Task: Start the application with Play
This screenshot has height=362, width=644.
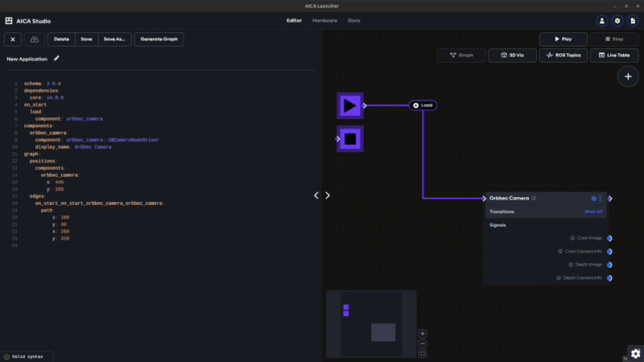Action: (563, 39)
